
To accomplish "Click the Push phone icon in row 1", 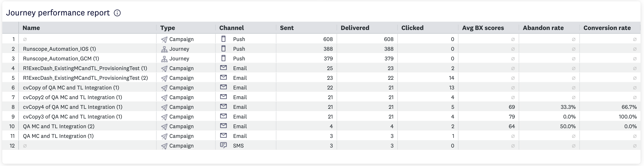I will click(x=223, y=39).
